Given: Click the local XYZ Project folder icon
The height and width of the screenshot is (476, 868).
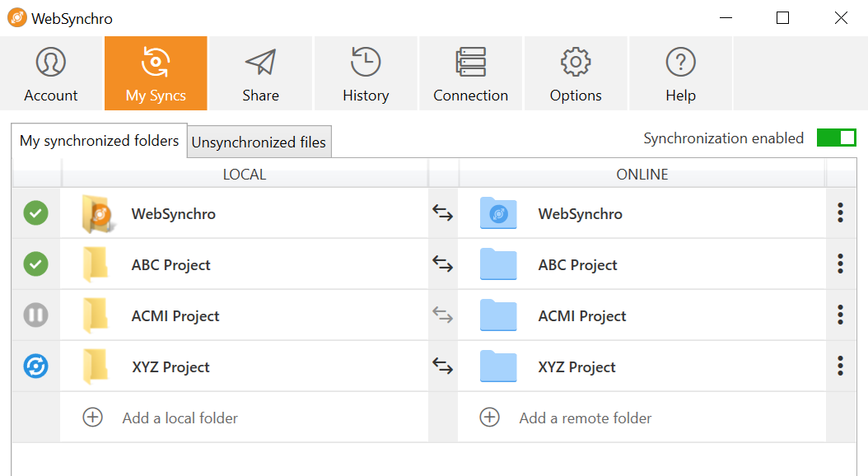Looking at the screenshot, I should (x=96, y=366).
